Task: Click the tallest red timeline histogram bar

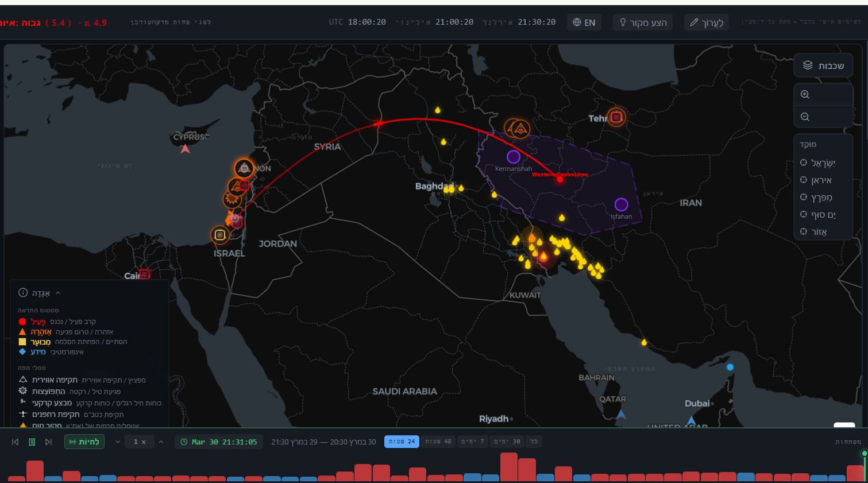Action: [508, 467]
